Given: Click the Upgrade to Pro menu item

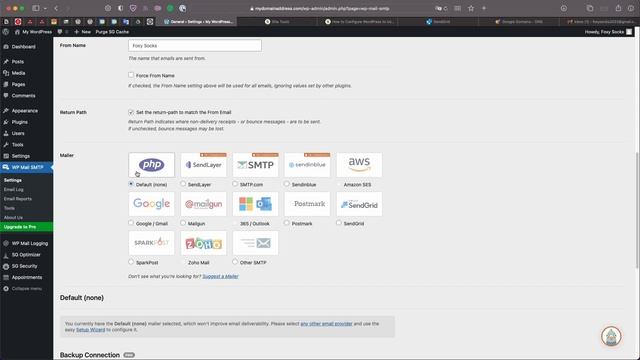Looking at the screenshot, I should [27, 227].
